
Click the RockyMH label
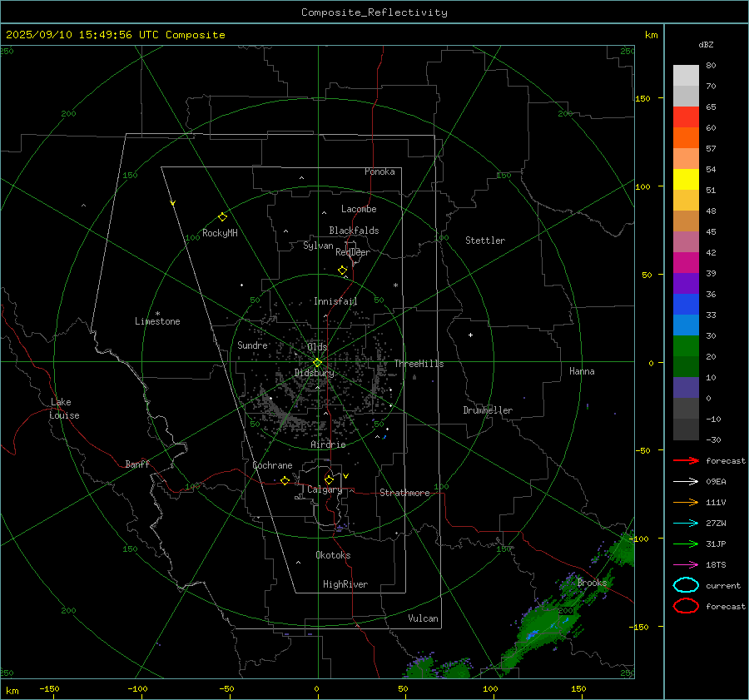point(220,233)
